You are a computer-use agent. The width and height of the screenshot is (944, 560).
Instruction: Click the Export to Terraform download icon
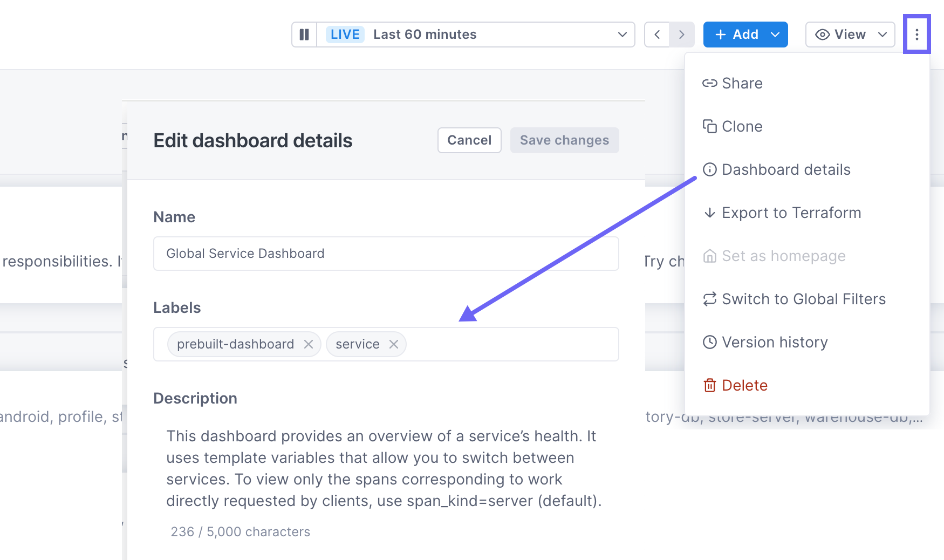pos(710,213)
